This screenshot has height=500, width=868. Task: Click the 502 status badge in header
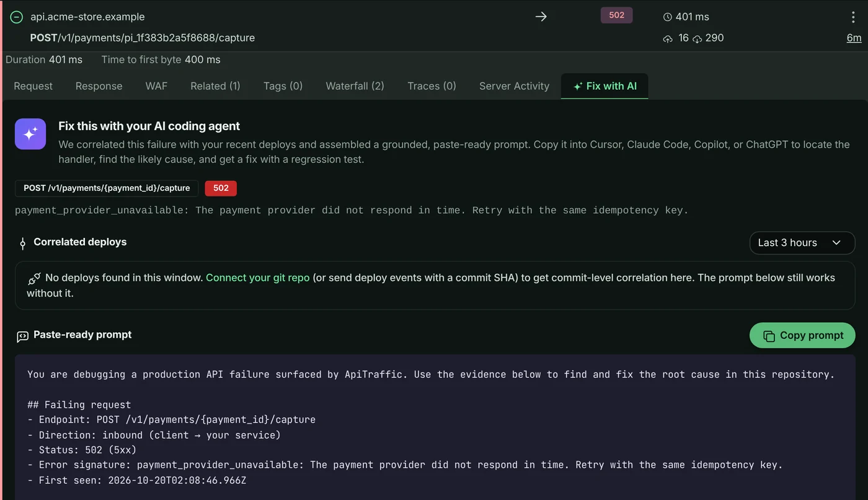click(616, 15)
